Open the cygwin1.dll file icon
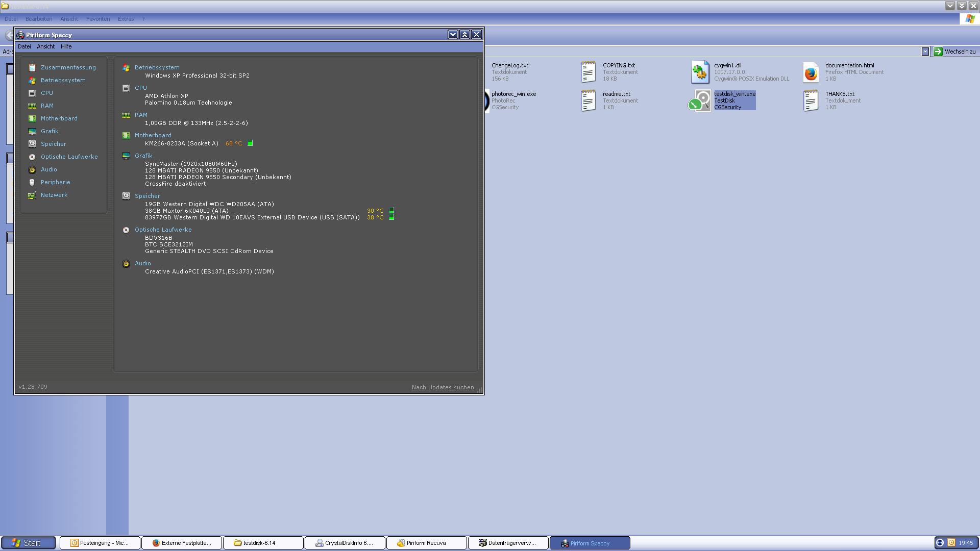Viewport: 980px width, 551px height. coord(700,72)
